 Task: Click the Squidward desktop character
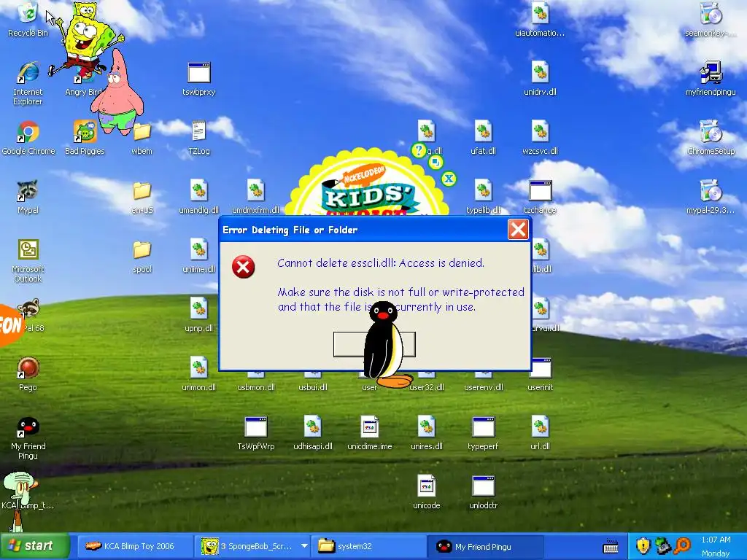[20, 500]
